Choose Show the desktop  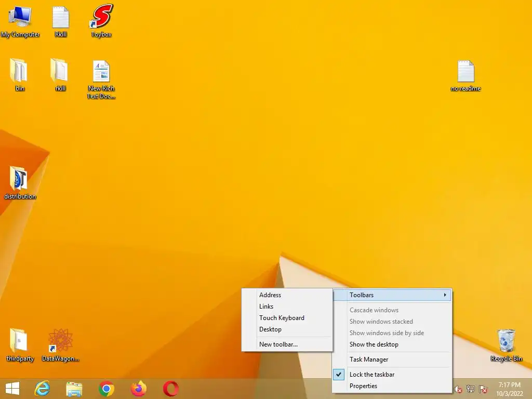point(392,344)
